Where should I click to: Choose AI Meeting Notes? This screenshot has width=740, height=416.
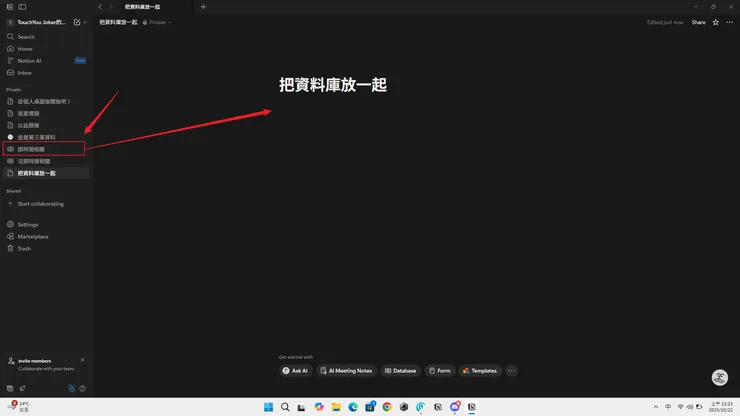(x=346, y=371)
